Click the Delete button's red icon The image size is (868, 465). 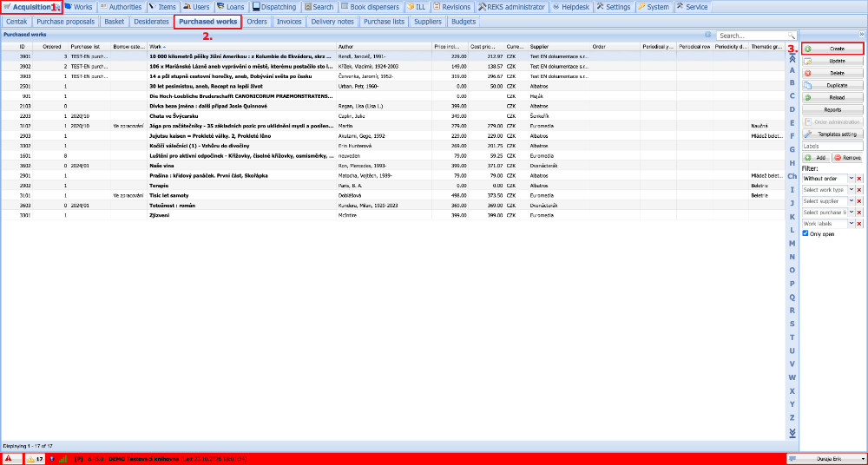point(807,74)
